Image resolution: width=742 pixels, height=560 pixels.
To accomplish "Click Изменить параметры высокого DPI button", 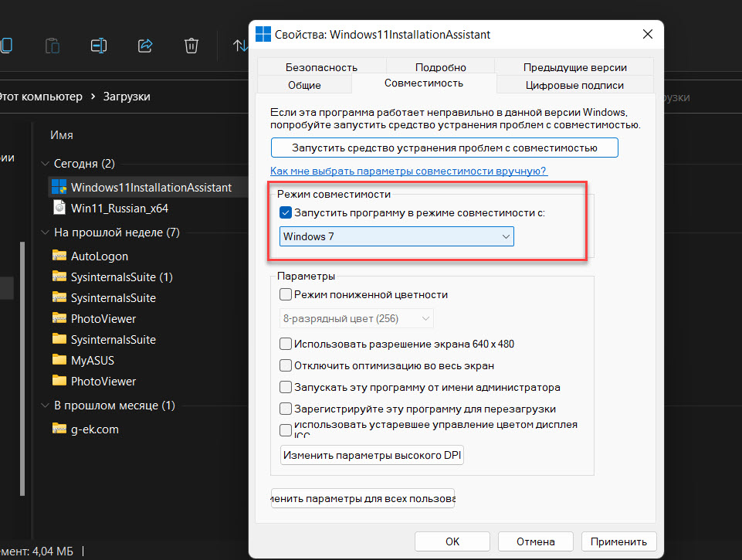I will click(372, 455).
